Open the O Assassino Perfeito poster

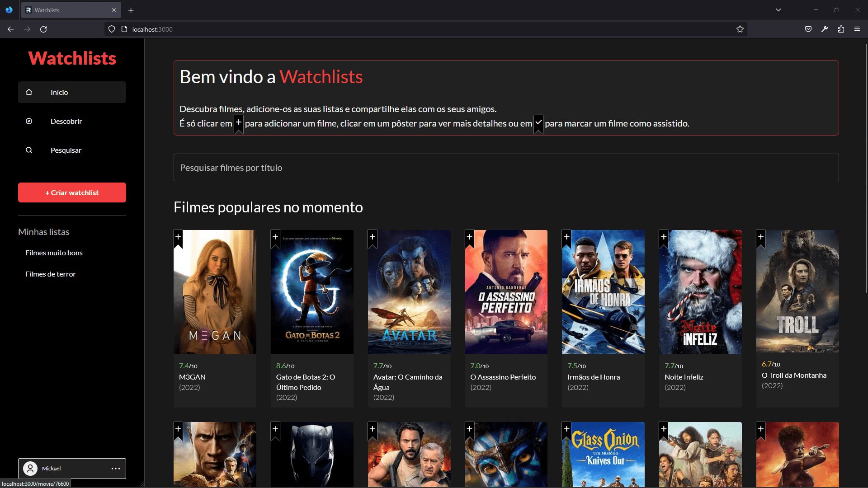coord(506,292)
